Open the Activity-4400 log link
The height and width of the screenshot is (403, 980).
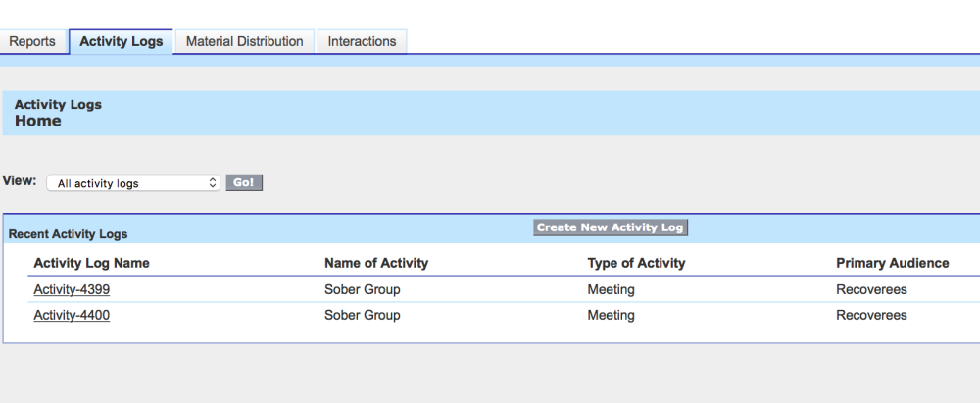click(x=71, y=316)
